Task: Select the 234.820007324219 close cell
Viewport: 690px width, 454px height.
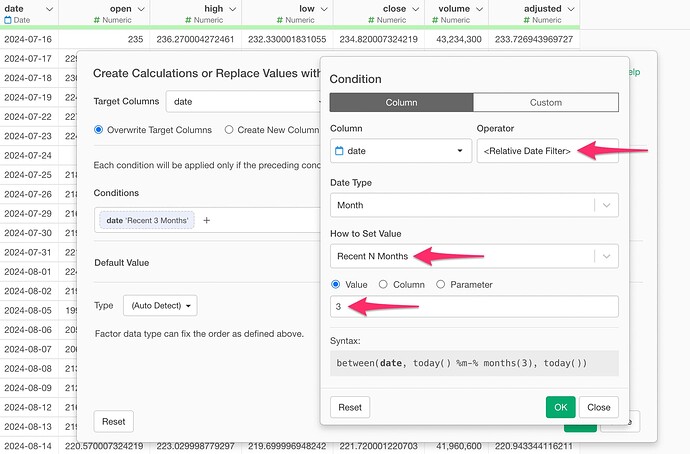Action: pos(378,40)
